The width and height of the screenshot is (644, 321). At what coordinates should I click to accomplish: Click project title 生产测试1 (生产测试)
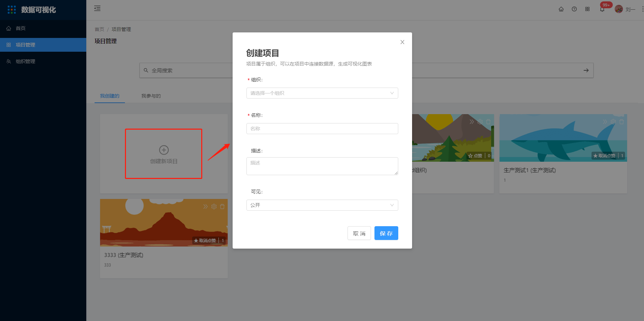pyautogui.click(x=530, y=170)
